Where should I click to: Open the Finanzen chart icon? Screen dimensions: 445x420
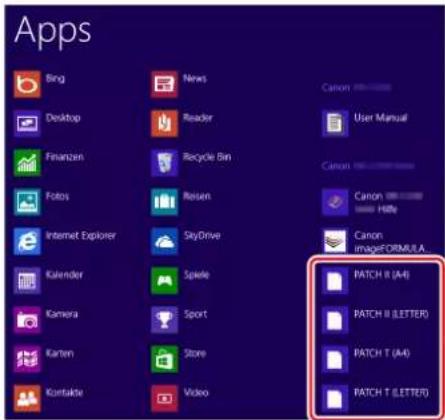coord(27,163)
